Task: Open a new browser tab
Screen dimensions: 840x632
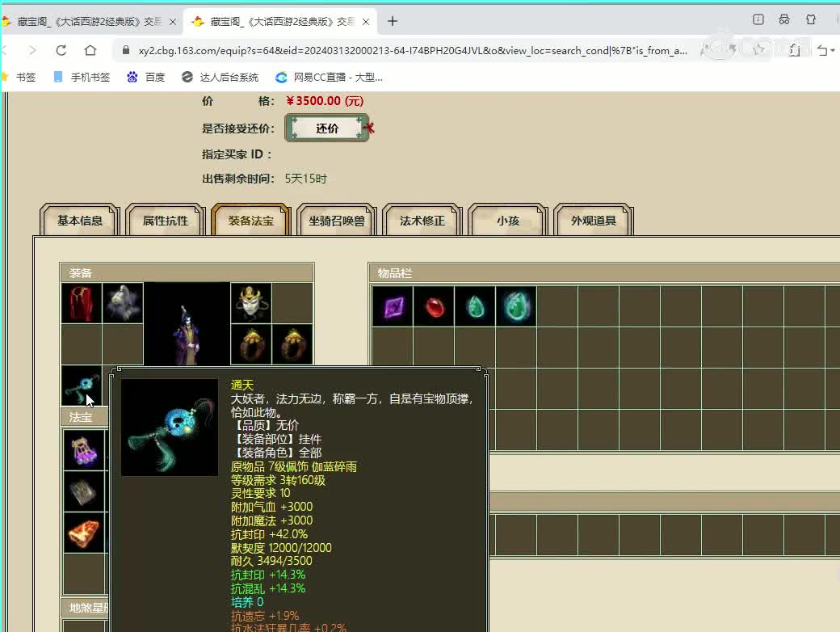Action: 393,21
